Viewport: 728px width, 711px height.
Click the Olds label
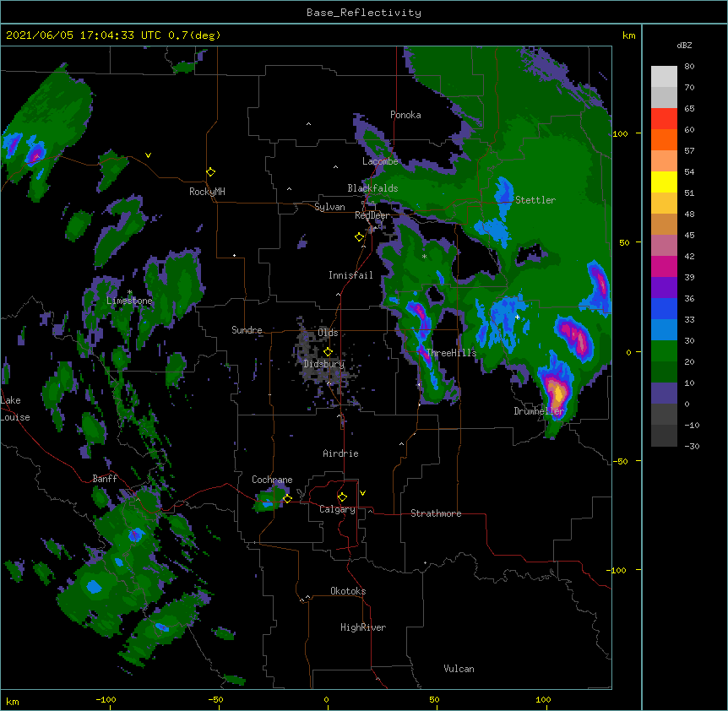[328, 333]
